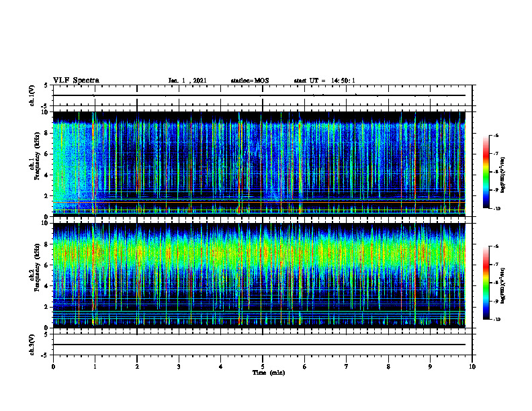Click the "-10" value on ch.2 colorbar

pos(497,320)
